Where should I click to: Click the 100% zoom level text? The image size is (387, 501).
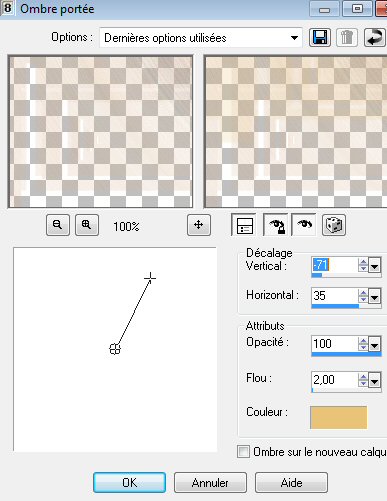(x=126, y=227)
